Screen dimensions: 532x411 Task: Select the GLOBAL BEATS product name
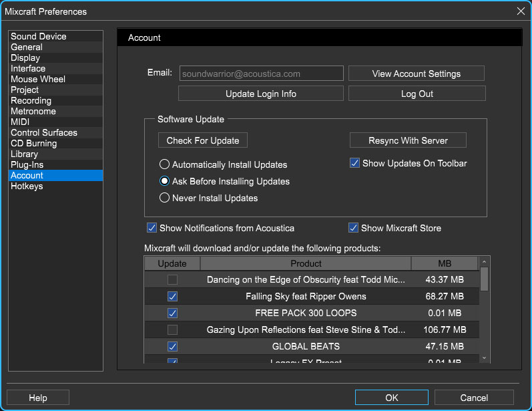click(306, 346)
